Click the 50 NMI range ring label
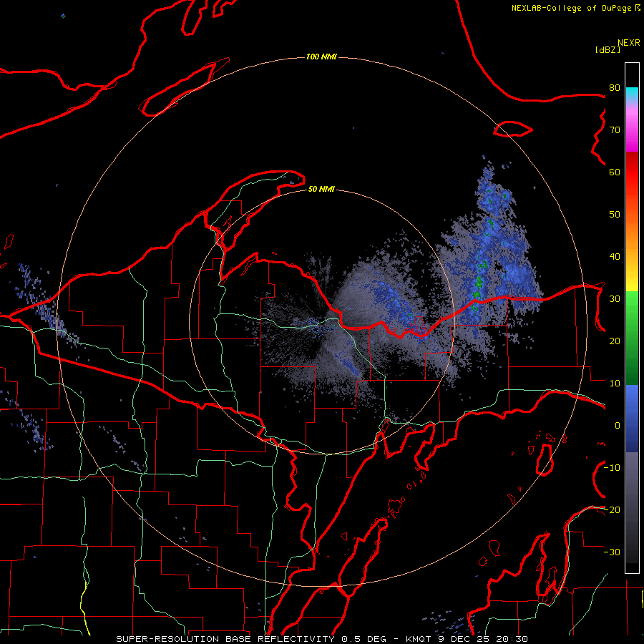644x644 pixels. pos(321,189)
